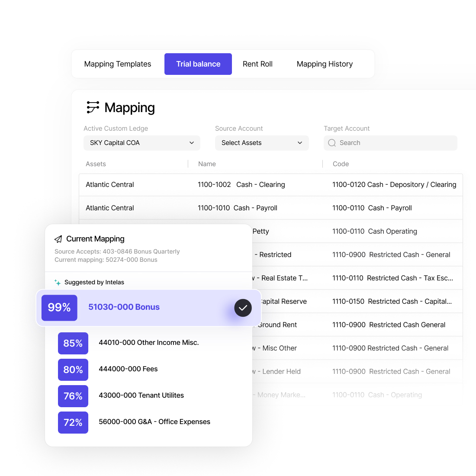This screenshot has width=476, height=476.
Task: Select the 43000-000 Tenant Utilites suggestion
Action: pyautogui.click(x=142, y=396)
